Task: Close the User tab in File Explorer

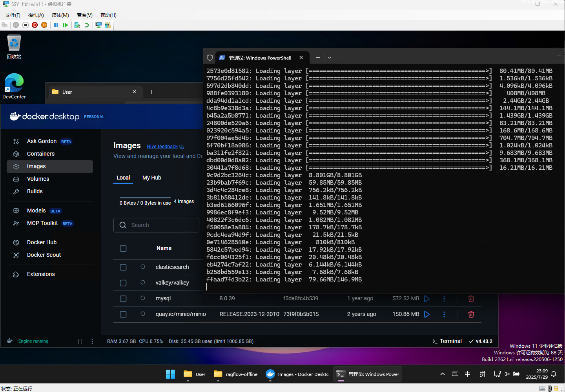Action: click(x=135, y=92)
